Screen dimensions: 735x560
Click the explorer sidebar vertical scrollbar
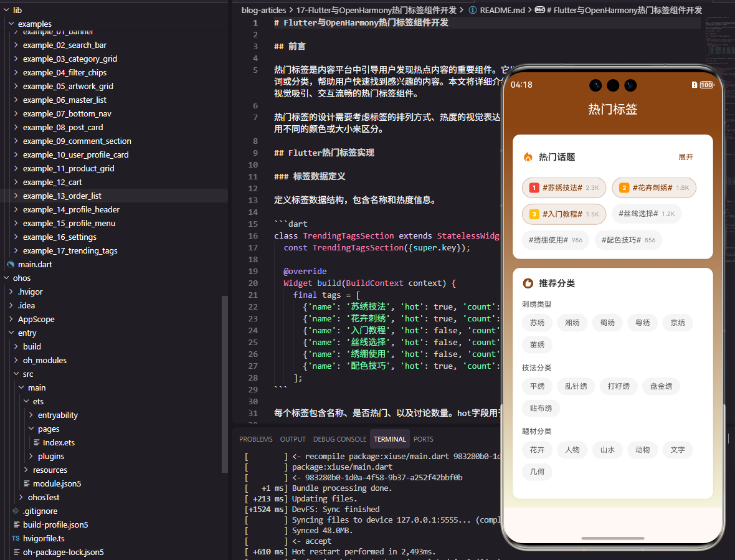coord(224,384)
